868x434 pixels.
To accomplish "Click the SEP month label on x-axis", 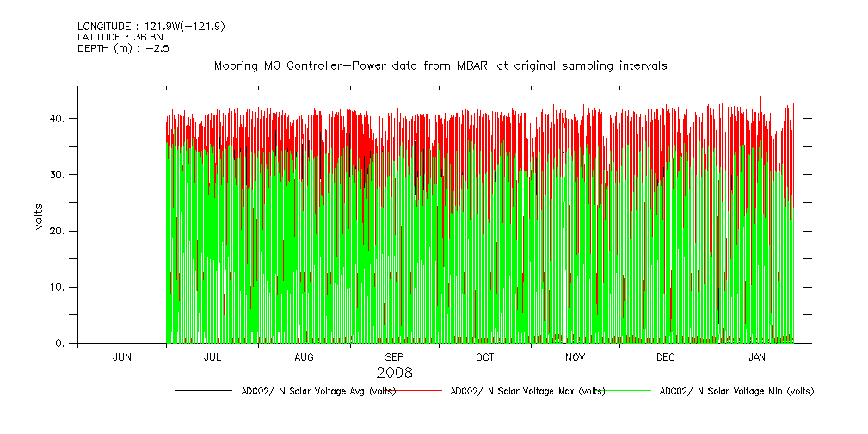I will 394,356.
